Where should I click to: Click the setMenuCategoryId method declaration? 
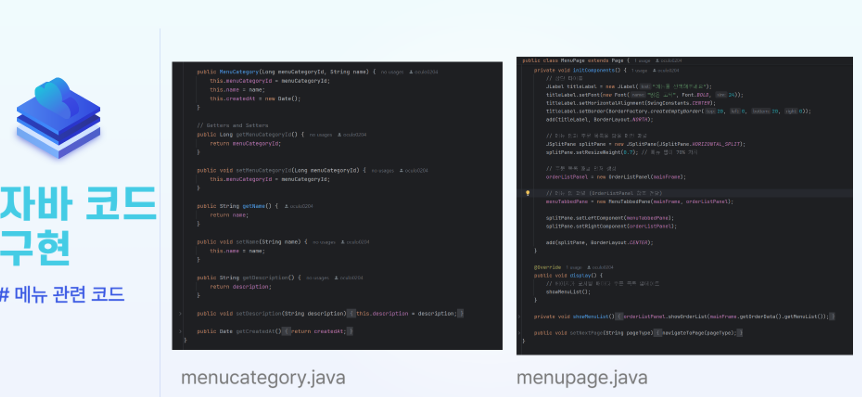point(281,170)
